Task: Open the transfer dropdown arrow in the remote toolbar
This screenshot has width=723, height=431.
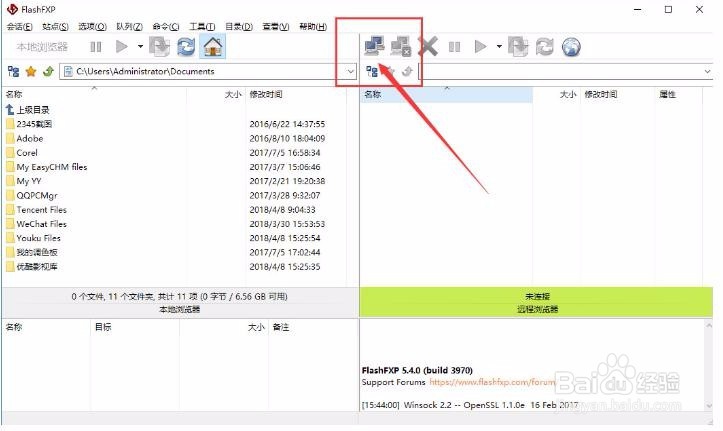Action: coord(499,47)
